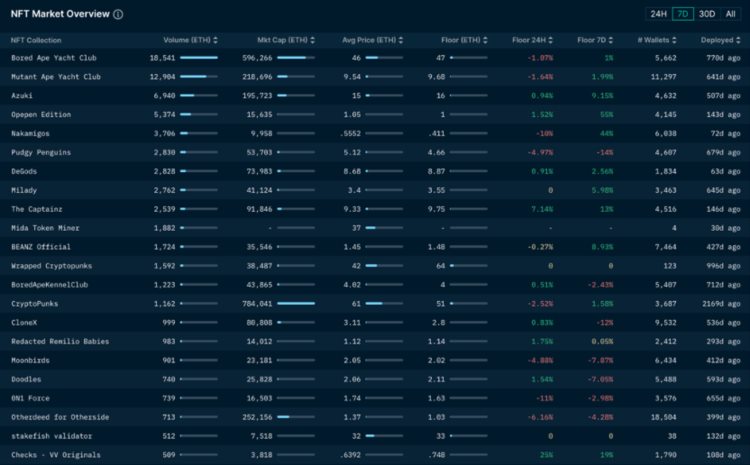The width and height of the screenshot is (750, 465).
Task: Open Otherdeed for Otherside collection
Action: pos(60,417)
